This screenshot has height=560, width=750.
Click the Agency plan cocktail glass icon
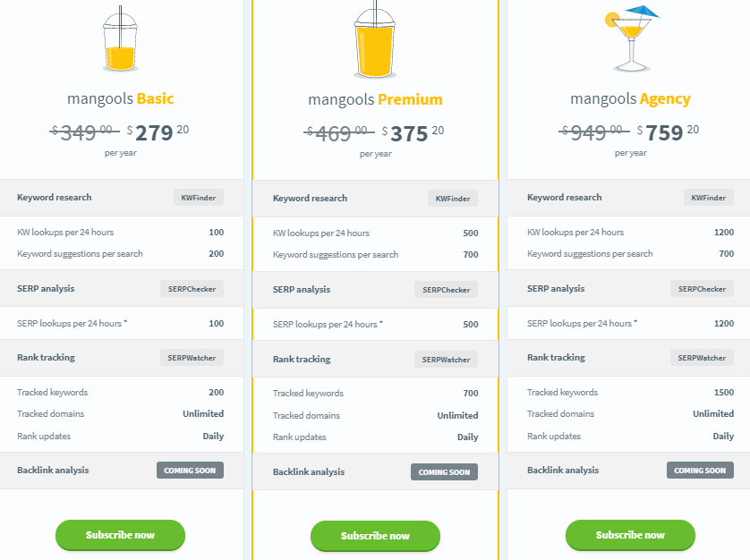(x=630, y=40)
